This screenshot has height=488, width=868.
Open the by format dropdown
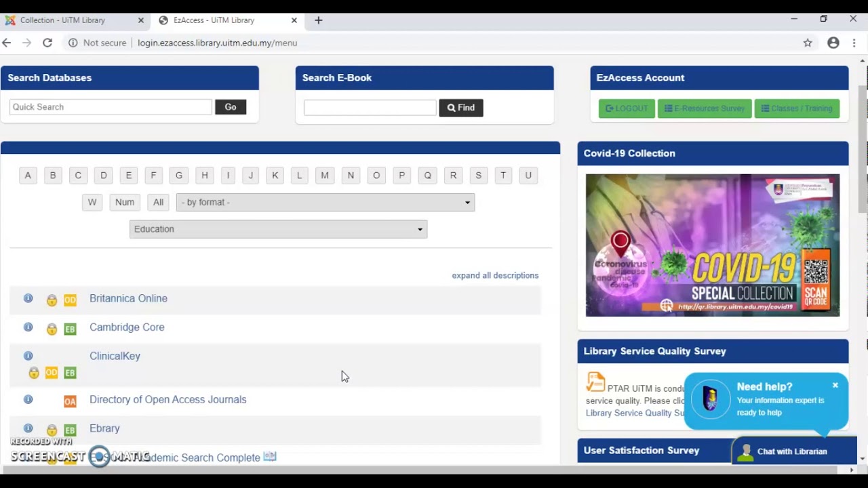point(325,202)
